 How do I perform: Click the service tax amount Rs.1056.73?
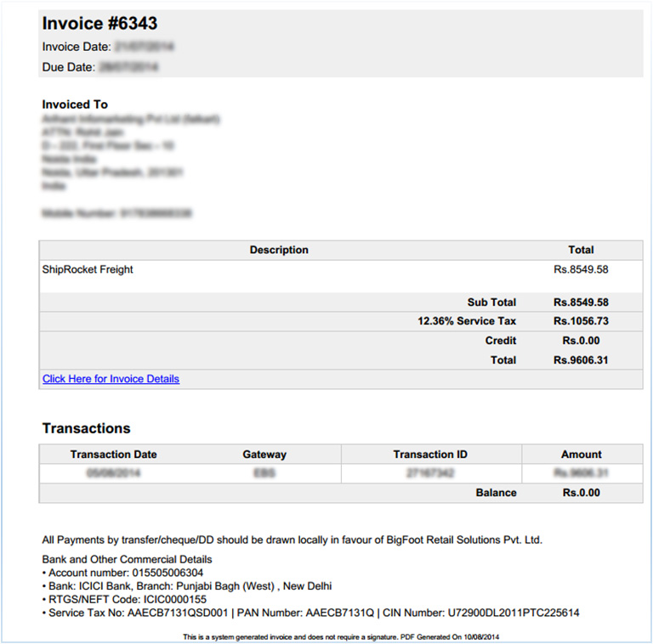pos(581,321)
